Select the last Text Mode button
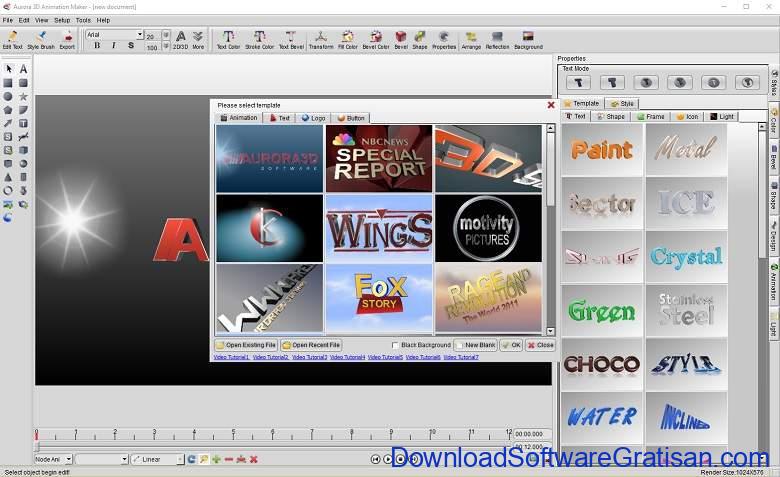The image size is (780, 477). (747, 83)
